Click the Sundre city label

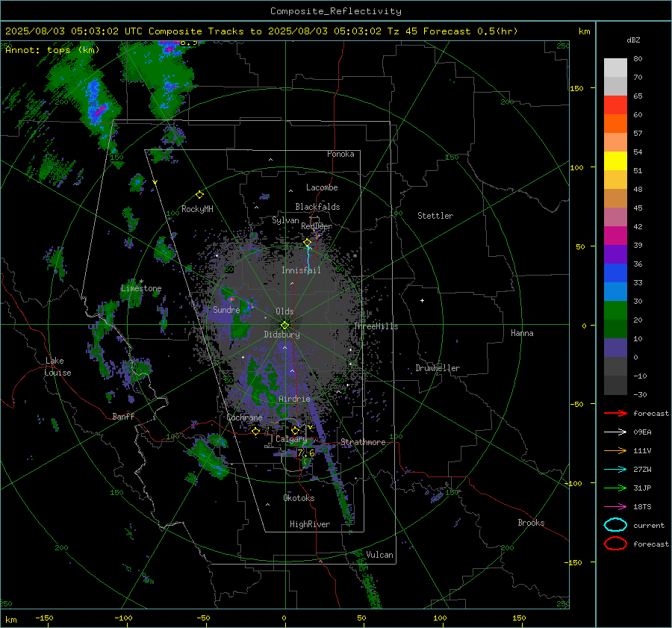[226, 309]
